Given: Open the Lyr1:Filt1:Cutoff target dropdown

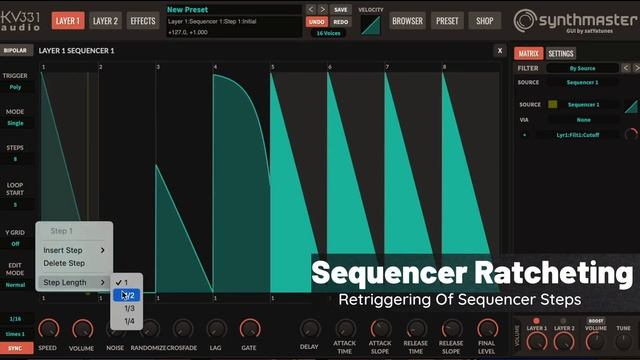Looking at the screenshot, I should point(578,135).
